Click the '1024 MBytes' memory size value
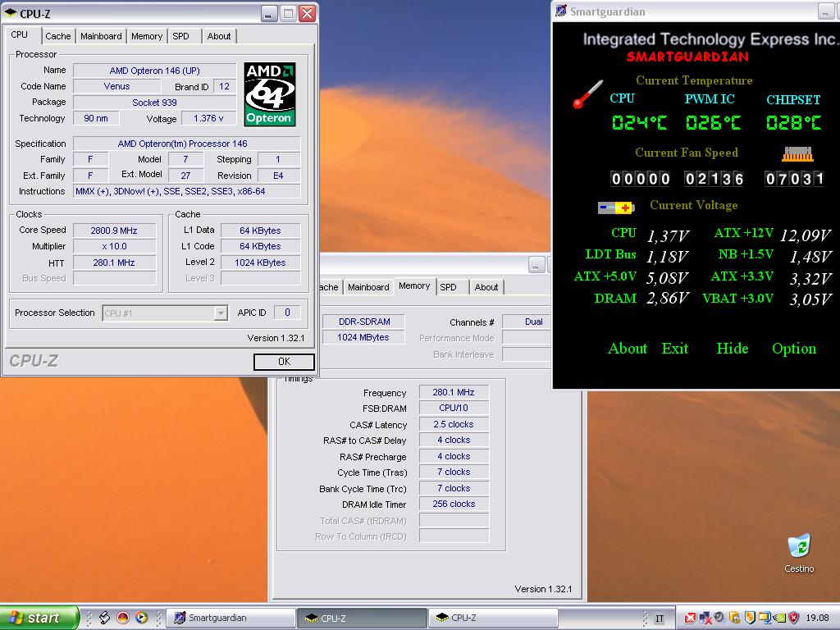Viewport: 840px width, 630px height. coord(363,337)
